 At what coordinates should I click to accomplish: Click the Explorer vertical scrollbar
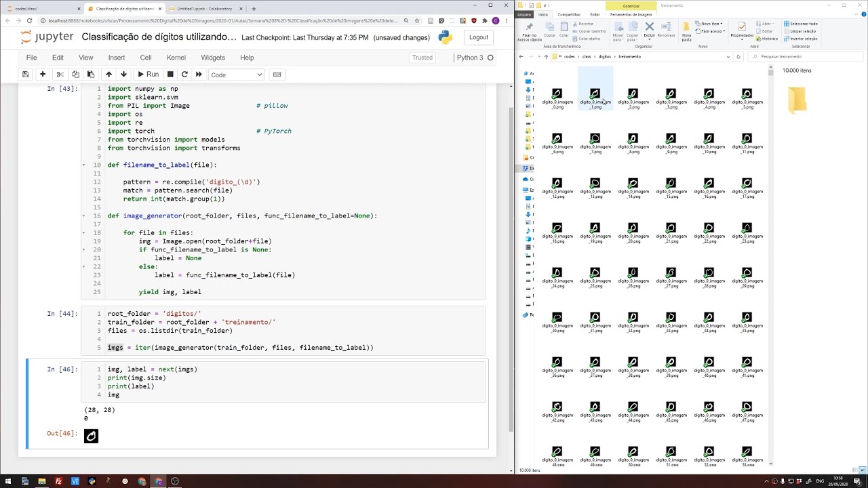tap(770, 264)
